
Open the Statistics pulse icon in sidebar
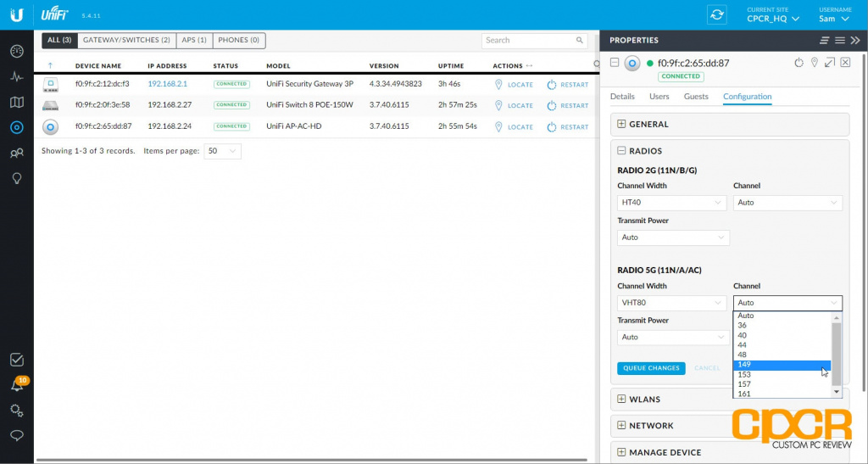[16, 76]
